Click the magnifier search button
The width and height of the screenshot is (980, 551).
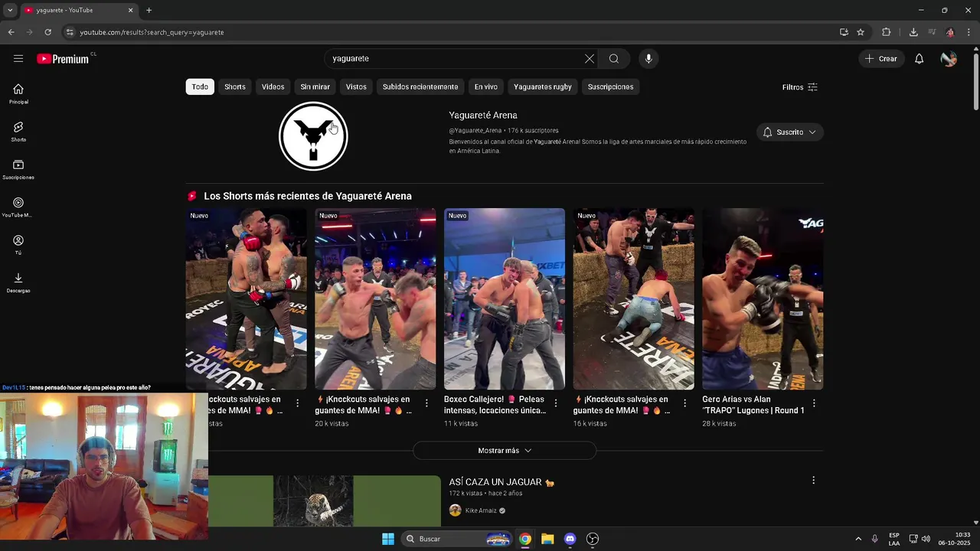[614, 58]
